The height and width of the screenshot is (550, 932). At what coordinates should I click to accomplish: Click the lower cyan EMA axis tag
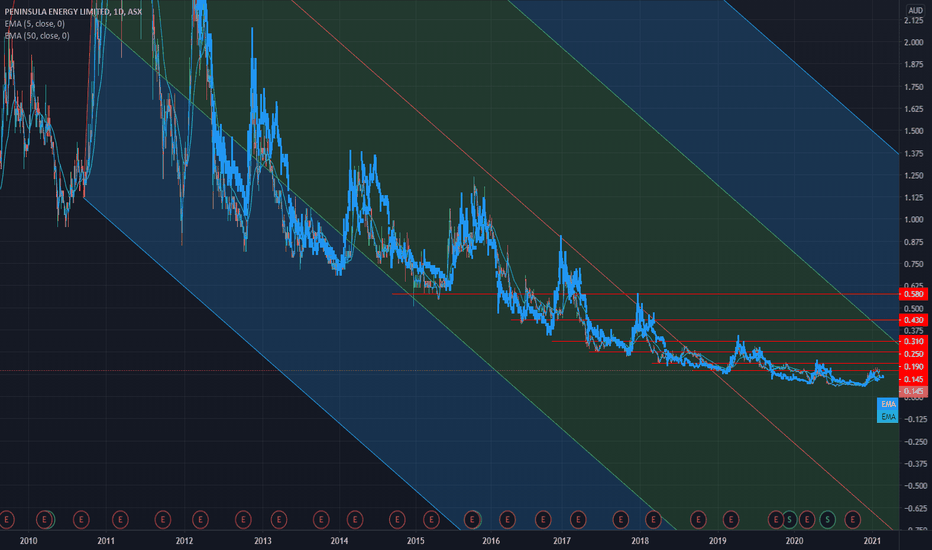(x=888, y=417)
